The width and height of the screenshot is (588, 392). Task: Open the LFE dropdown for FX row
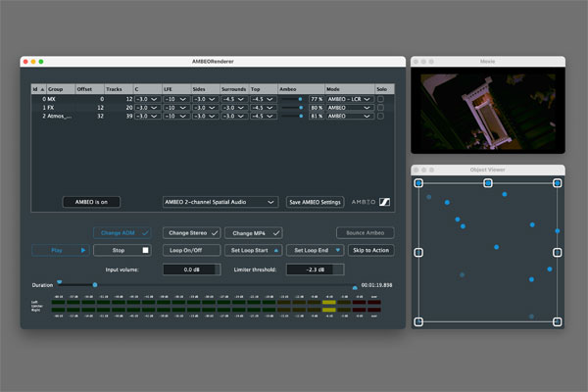tap(176, 108)
